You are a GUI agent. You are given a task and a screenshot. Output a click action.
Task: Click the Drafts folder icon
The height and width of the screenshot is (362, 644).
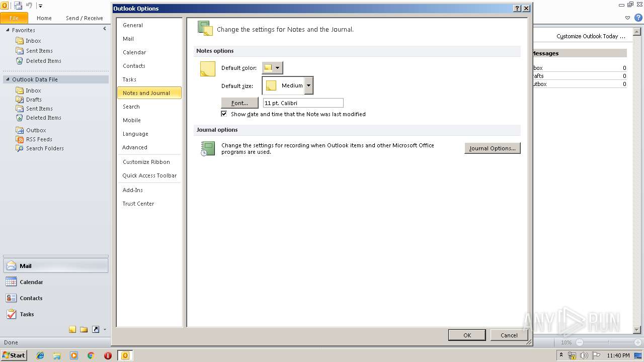click(20, 100)
